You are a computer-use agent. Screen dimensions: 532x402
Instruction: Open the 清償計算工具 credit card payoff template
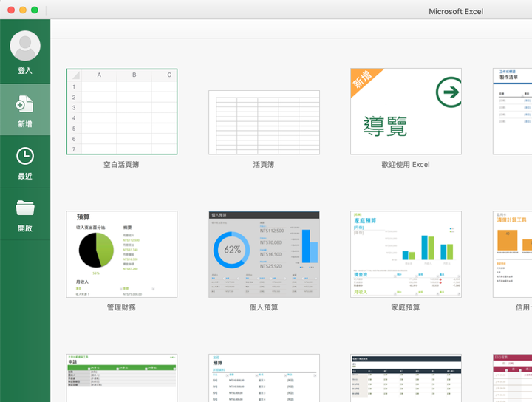(x=512, y=254)
